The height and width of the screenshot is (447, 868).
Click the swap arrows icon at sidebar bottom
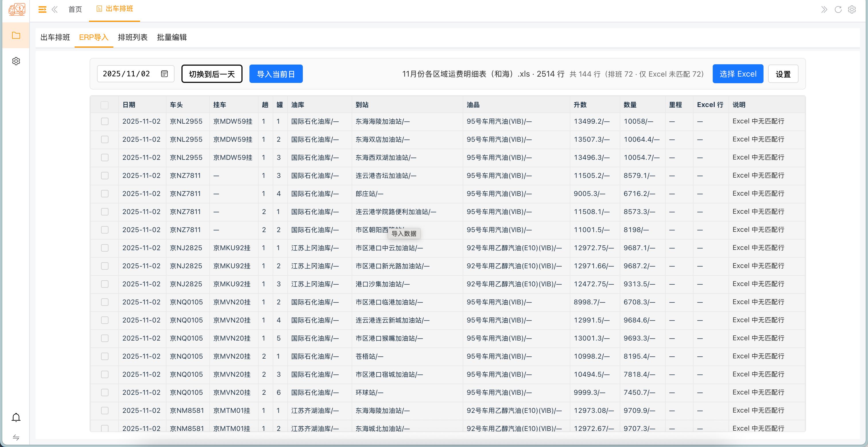(16, 438)
